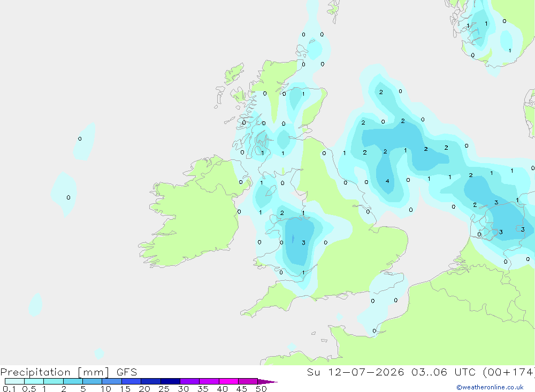Click the legend scale label '0.1'
The height and width of the screenshot is (392, 535).
[9, 389]
